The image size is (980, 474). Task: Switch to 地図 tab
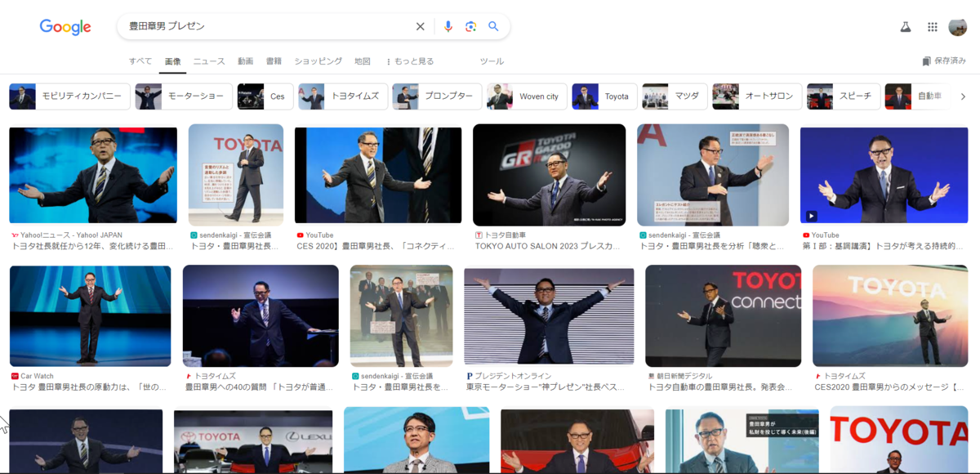pyautogui.click(x=363, y=61)
